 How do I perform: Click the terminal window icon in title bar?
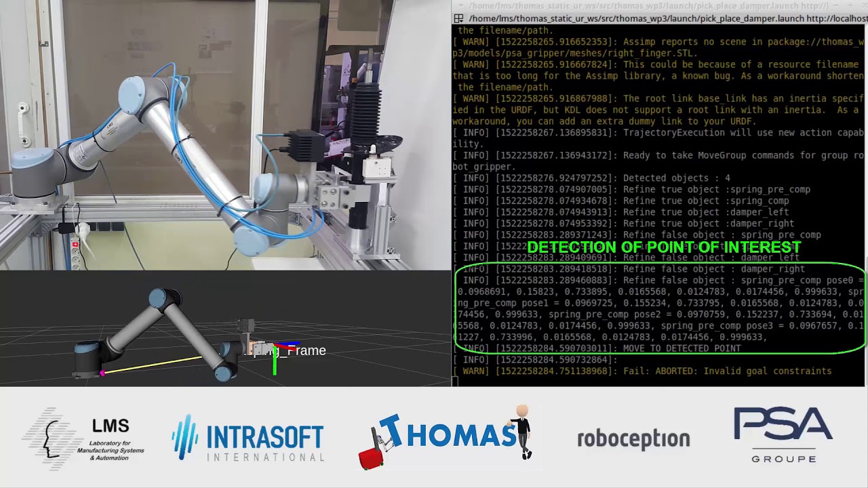point(459,19)
